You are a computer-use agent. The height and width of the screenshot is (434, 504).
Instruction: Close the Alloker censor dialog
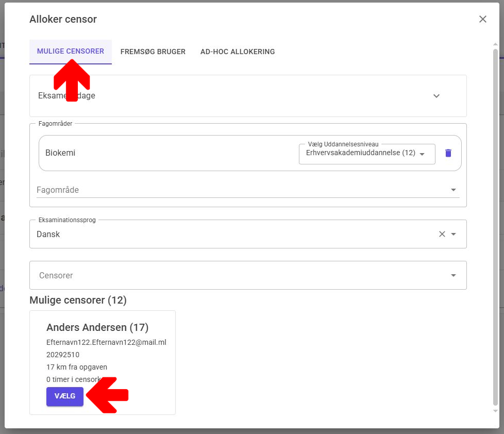click(x=482, y=19)
